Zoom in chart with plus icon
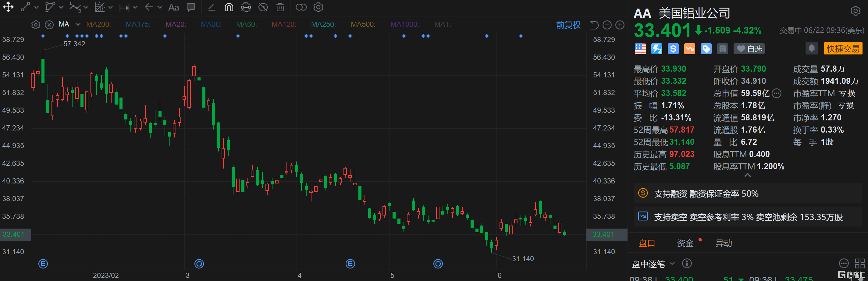The width and height of the screenshot is (868, 281). point(620,25)
